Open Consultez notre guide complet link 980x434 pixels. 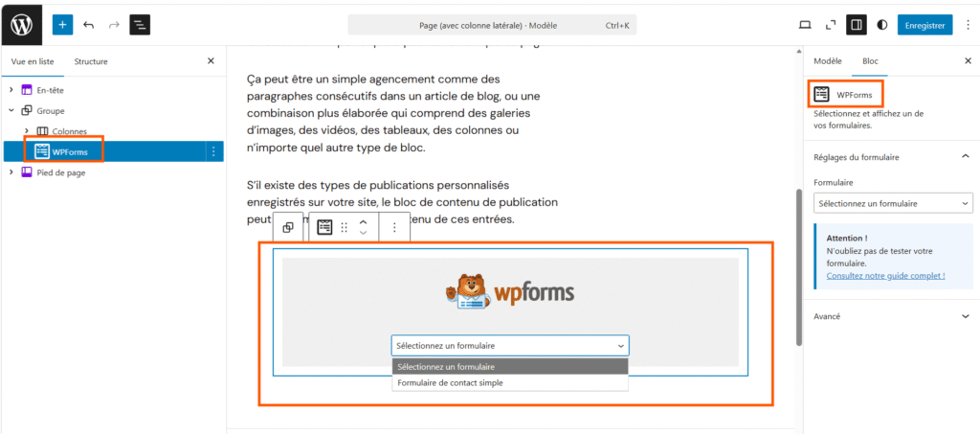885,275
